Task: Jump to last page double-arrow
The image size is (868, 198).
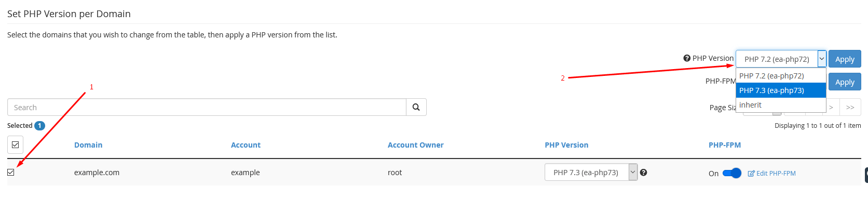Action: pos(850,107)
